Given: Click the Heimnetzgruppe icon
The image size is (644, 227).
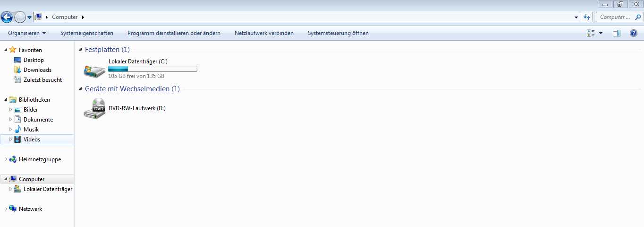Looking at the screenshot, I should click(x=13, y=159).
